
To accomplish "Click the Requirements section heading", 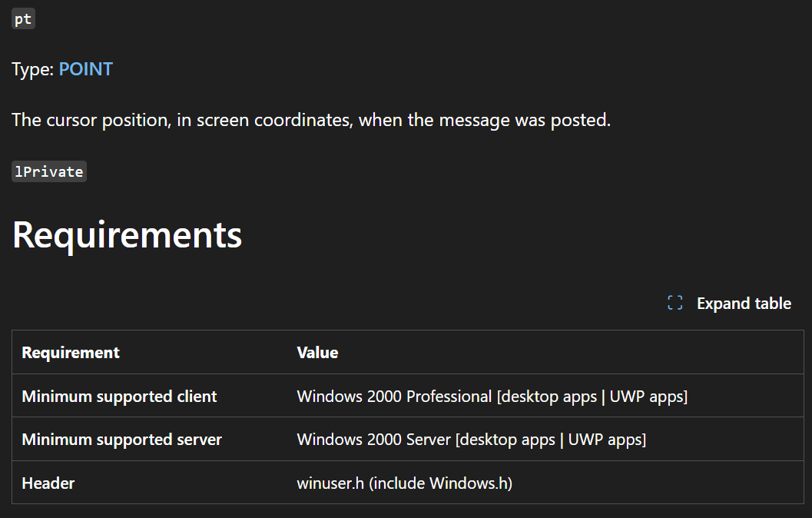I will tap(127, 234).
